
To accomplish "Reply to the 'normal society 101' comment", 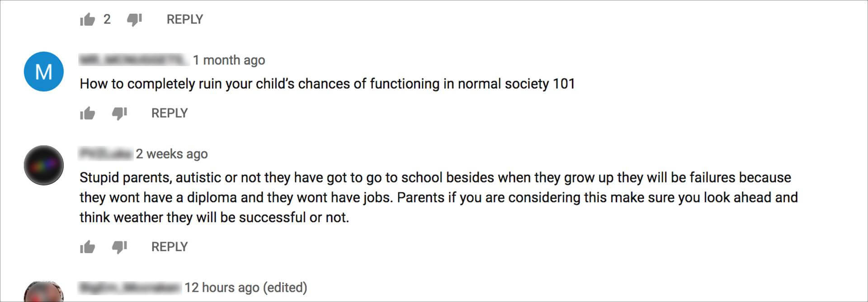I will 169,113.
